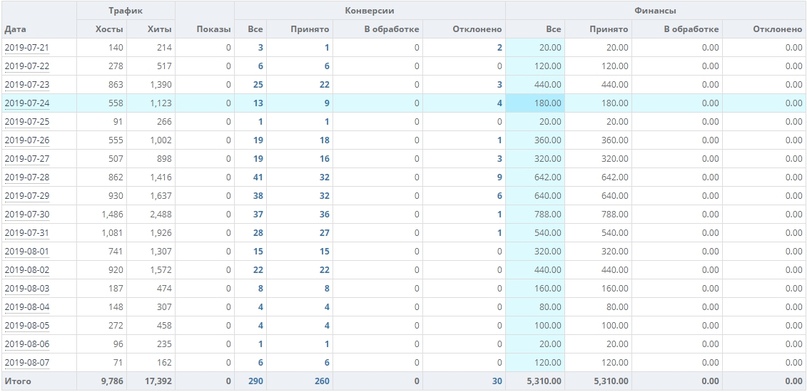Sort by В обработке under Финансы
The image size is (807, 392).
point(691,29)
